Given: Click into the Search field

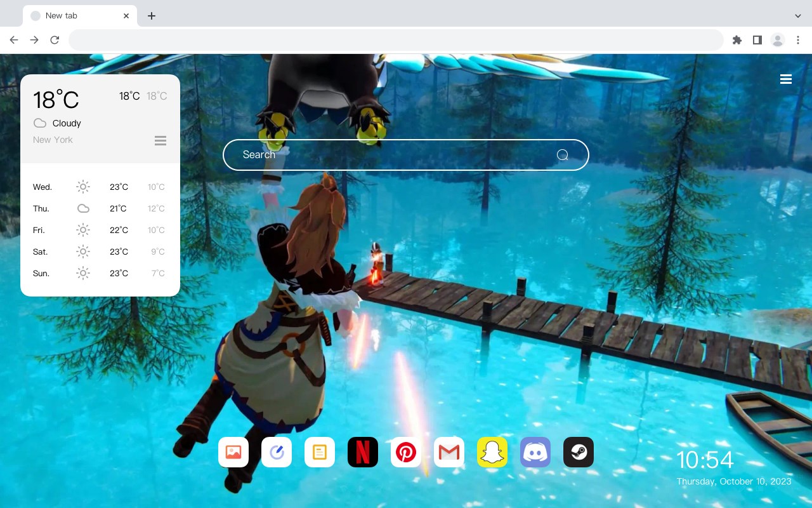Looking at the screenshot, I should (406, 155).
